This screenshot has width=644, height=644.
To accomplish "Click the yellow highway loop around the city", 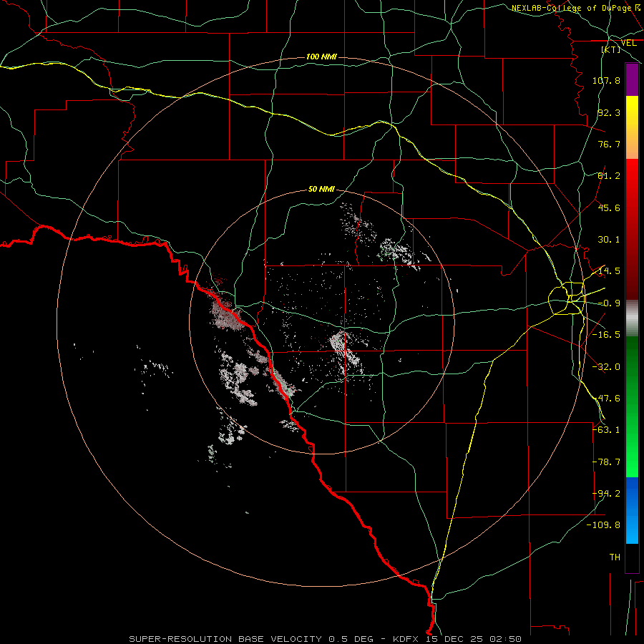I will point(565,298).
